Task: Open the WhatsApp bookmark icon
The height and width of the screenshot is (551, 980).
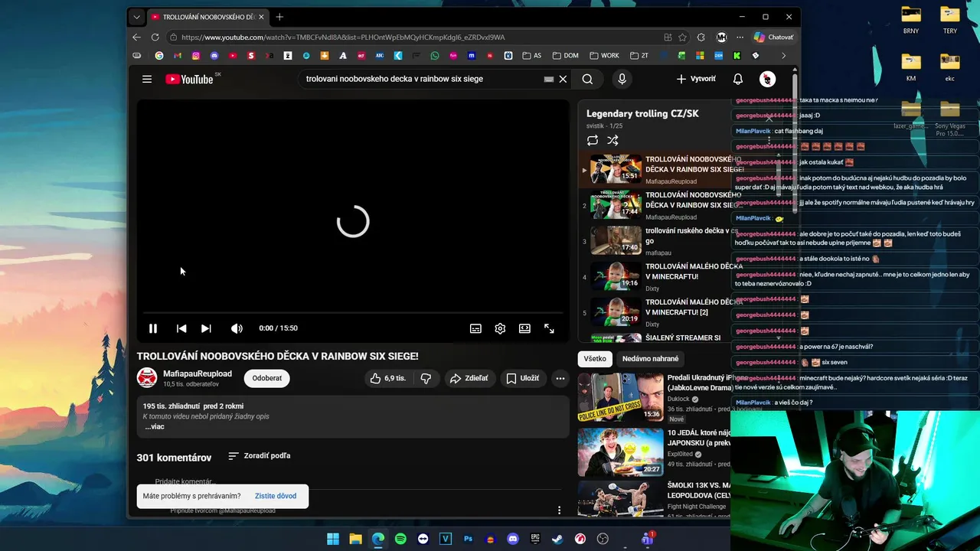Action: point(435,56)
